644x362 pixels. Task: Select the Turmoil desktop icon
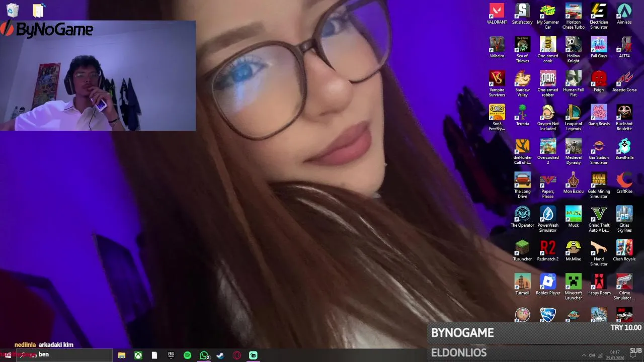522,283
